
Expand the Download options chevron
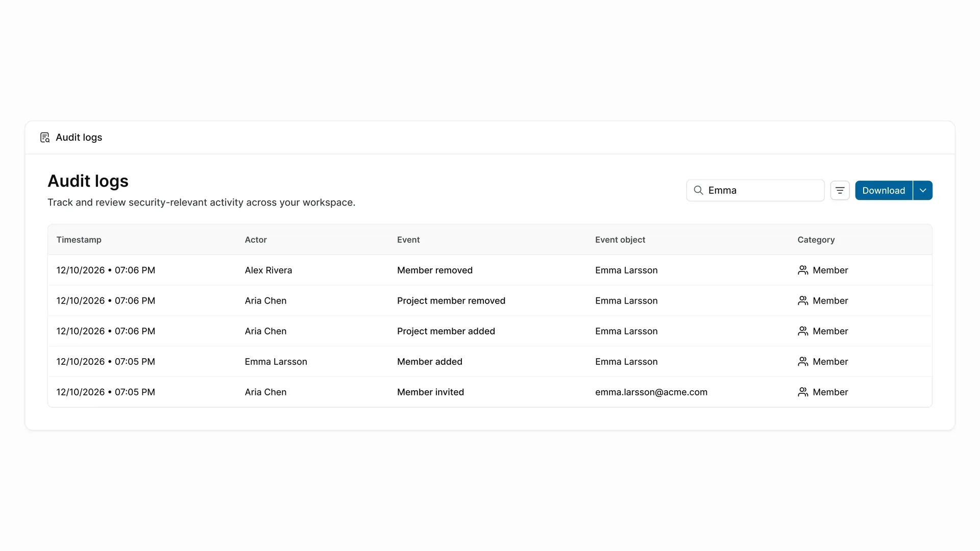coord(923,190)
